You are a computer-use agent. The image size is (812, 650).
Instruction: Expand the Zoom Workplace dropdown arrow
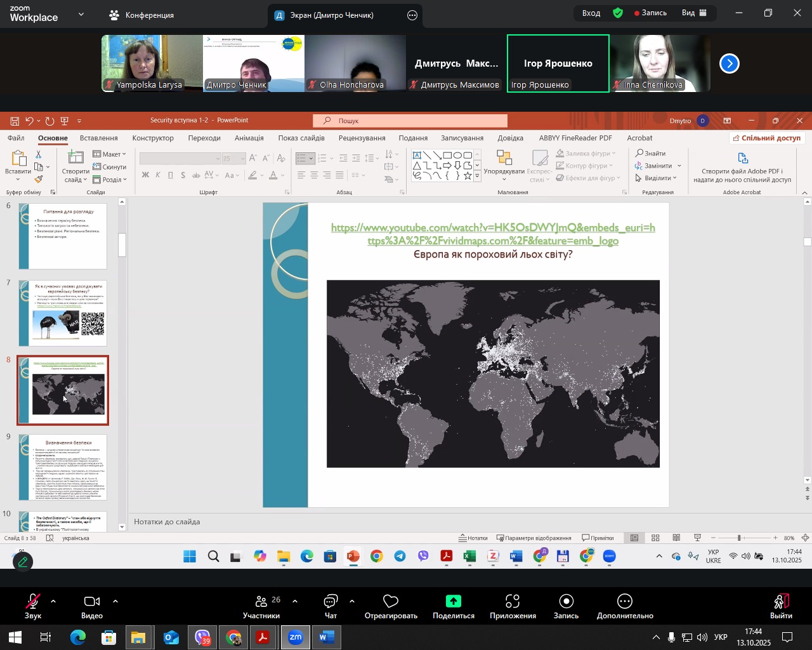[x=81, y=14]
